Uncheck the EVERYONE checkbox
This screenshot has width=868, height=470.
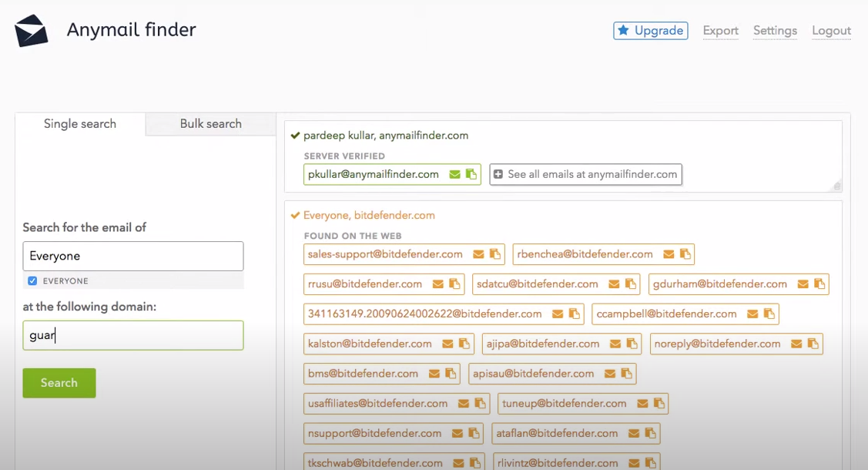31,280
